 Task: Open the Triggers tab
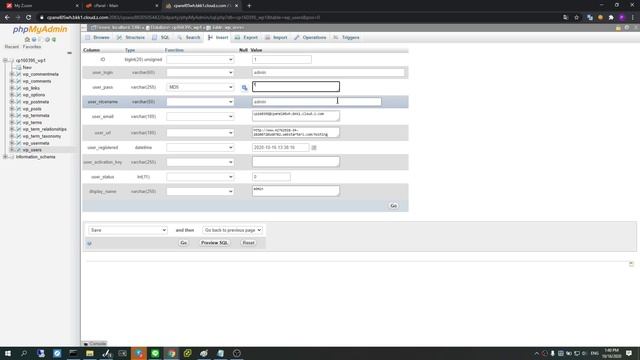(x=346, y=38)
